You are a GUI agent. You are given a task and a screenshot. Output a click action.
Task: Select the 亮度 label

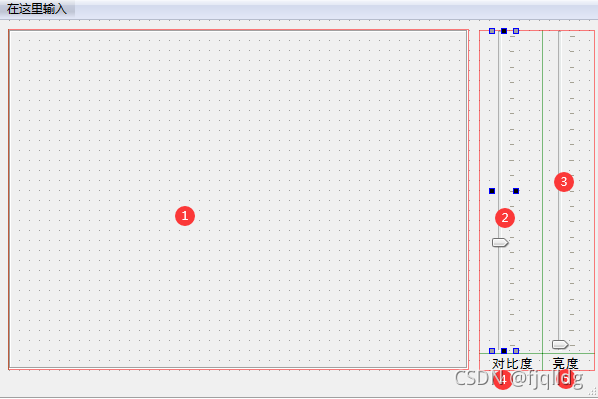tap(566, 364)
